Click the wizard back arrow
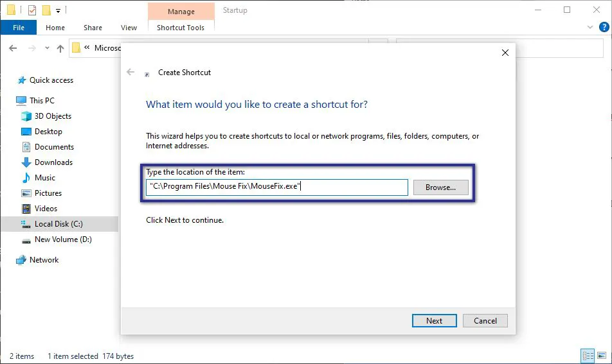The image size is (612, 364). pos(130,72)
